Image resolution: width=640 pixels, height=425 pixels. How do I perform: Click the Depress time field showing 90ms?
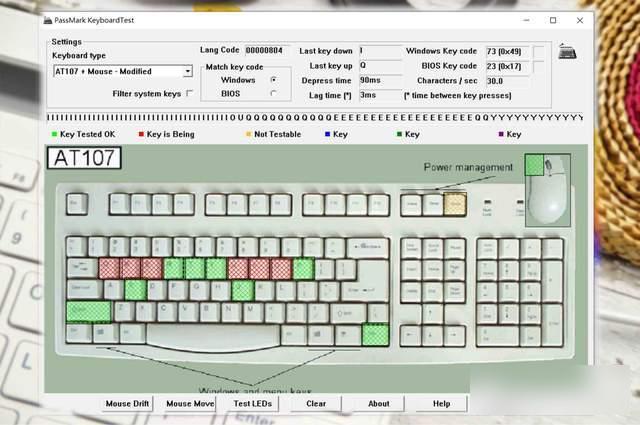coord(380,80)
